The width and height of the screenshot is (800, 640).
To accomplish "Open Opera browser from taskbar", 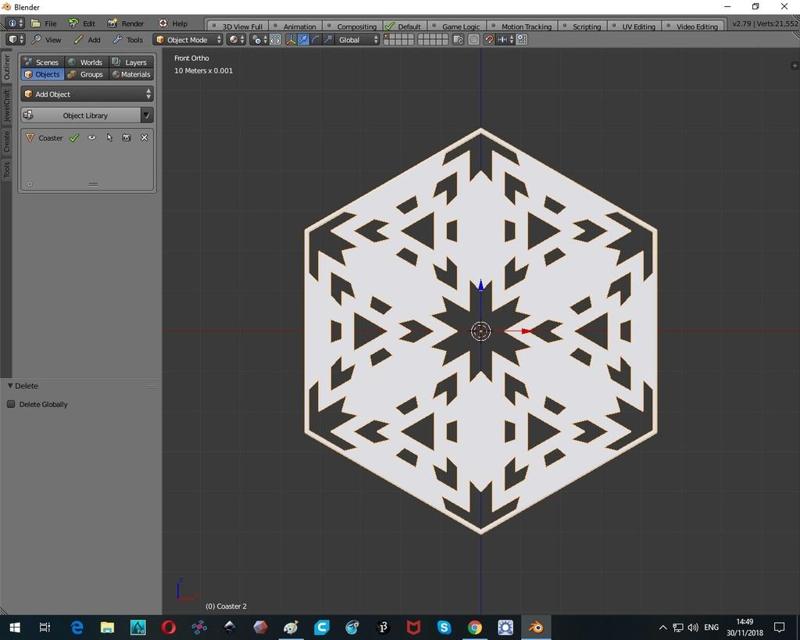I will [x=168, y=627].
